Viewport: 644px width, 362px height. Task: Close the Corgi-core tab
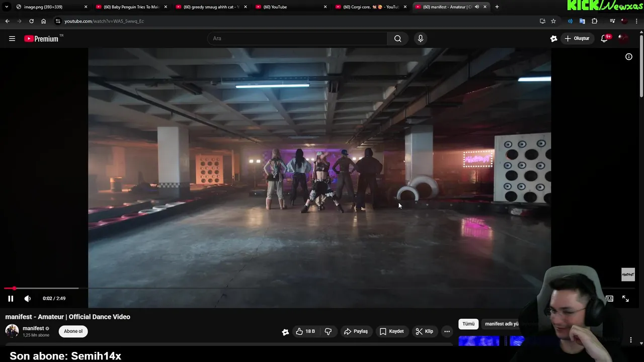[x=405, y=7]
